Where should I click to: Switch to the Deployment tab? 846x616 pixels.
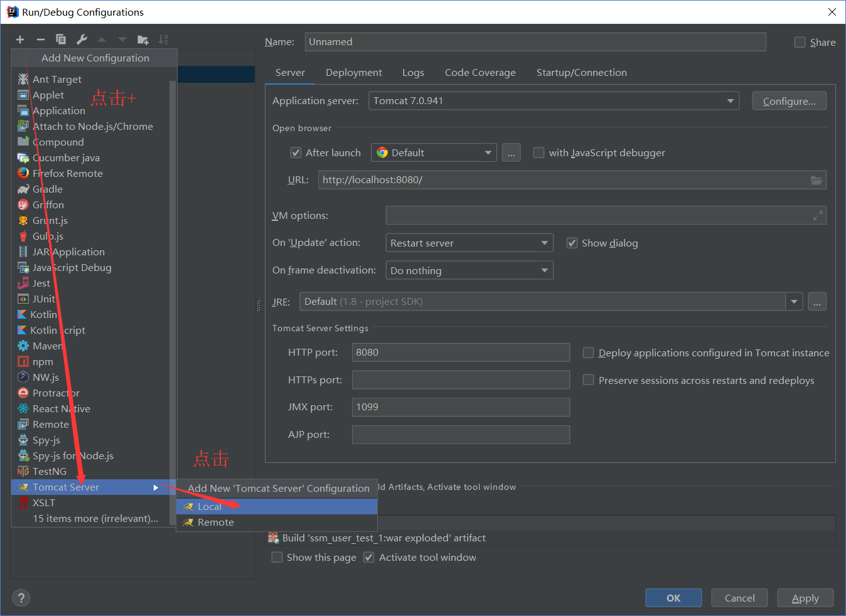[x=354, y=73]
